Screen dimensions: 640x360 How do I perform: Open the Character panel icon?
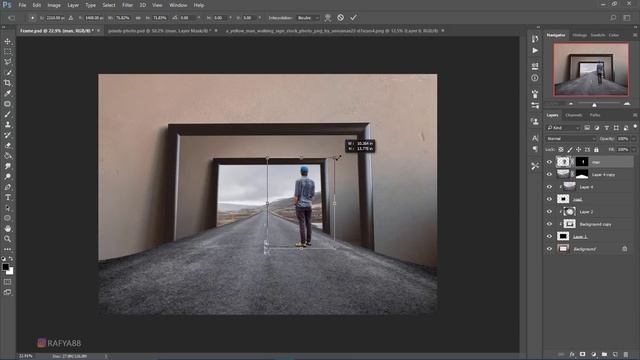pyautogui.click(x=535, y=138)
